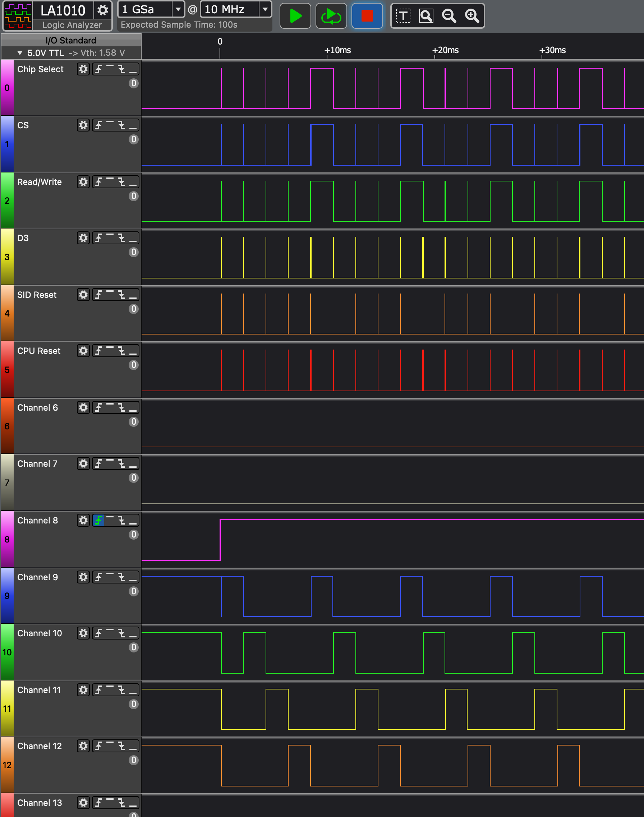Disable active rising edge trigger on Channel 8
This screenshot has height=817, width=644.
click(98, 521)
